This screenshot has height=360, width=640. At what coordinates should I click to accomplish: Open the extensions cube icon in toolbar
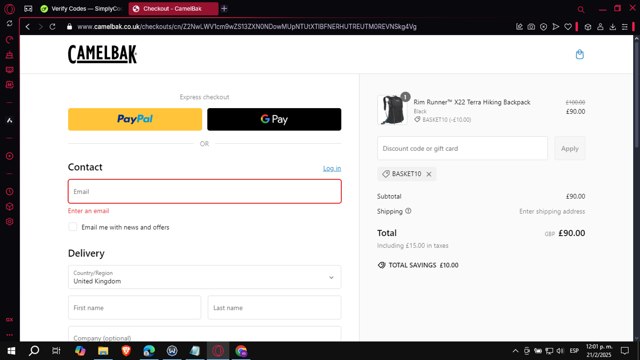(588, 27)
